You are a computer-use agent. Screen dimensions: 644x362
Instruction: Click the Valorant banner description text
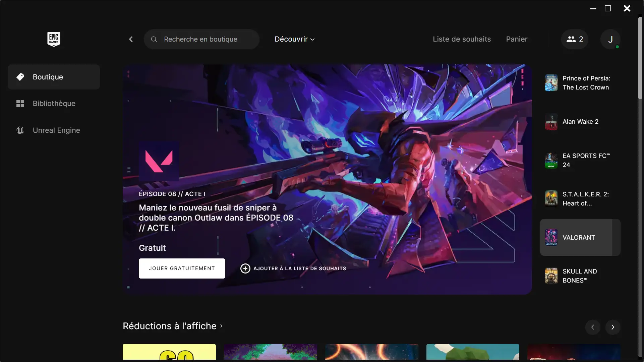tap(216, 218)
